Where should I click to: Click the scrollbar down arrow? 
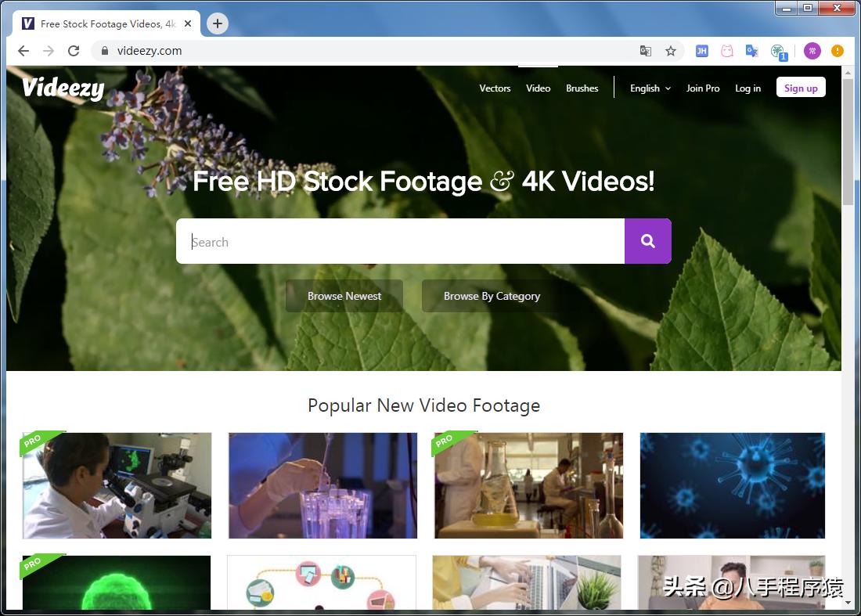(848, 603)
